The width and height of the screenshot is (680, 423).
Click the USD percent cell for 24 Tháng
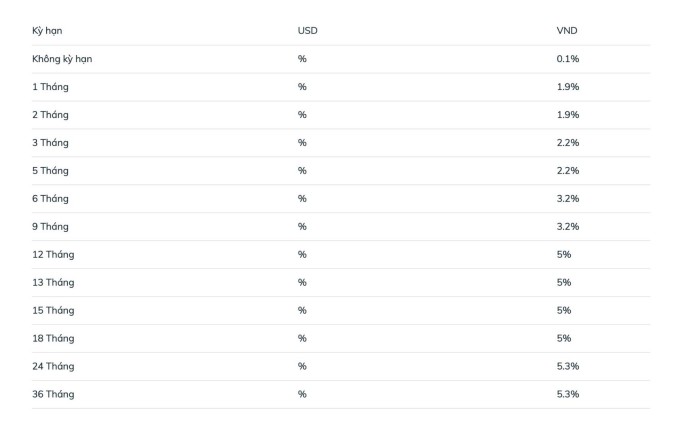(x=302, y=366)
